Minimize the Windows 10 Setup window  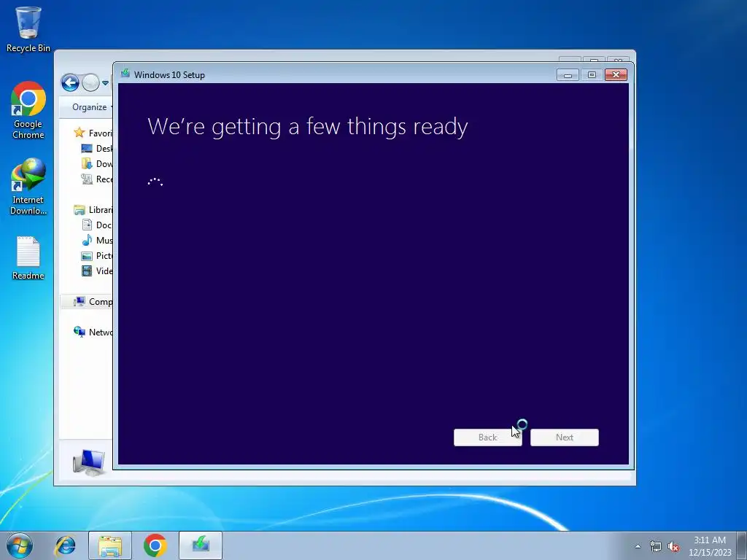(568, 75)
